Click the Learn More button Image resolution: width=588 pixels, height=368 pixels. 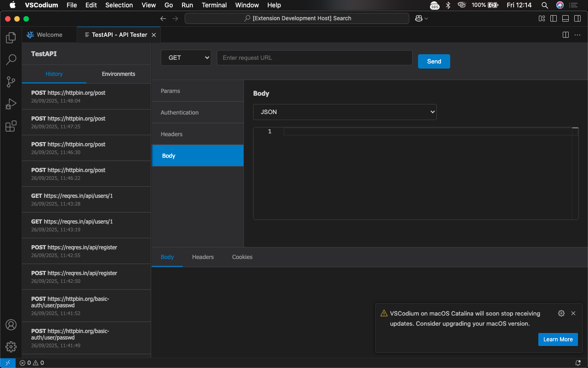click(558, 339)
